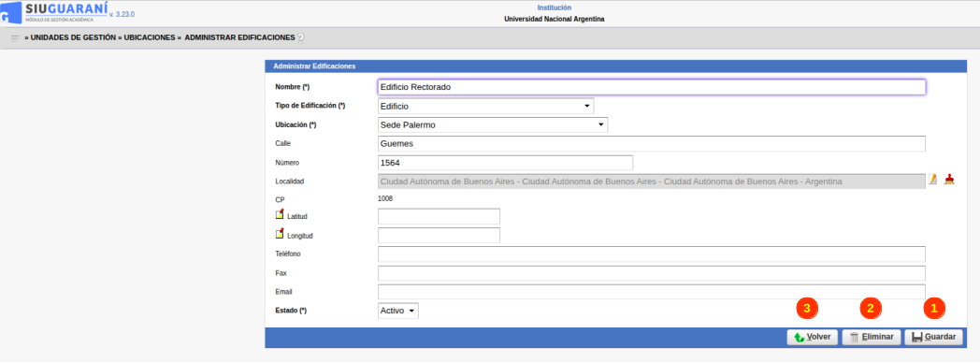Click the Estado (*) label
This screenshot has width=980, height=363.
click(x=291, y=310)
